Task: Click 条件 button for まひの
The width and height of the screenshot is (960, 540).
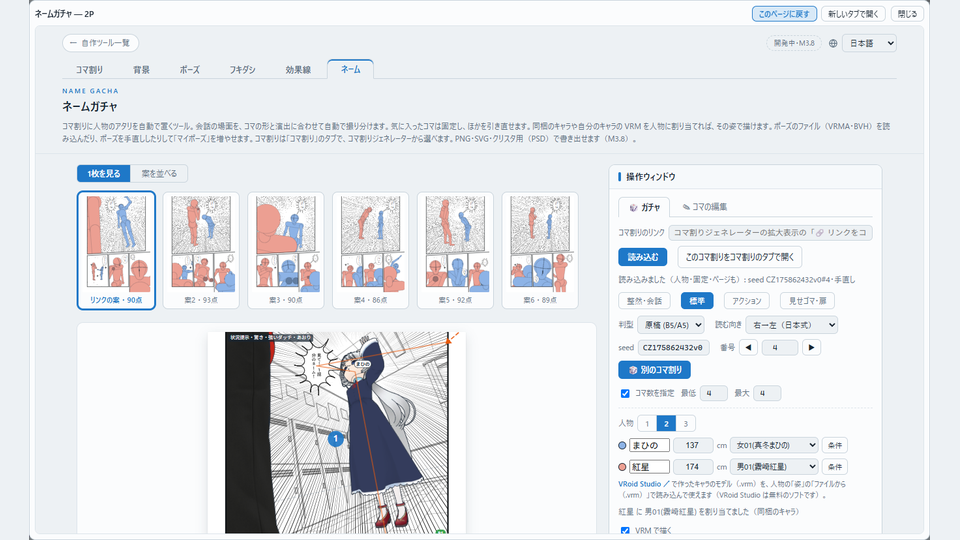Action: (834, 445)
